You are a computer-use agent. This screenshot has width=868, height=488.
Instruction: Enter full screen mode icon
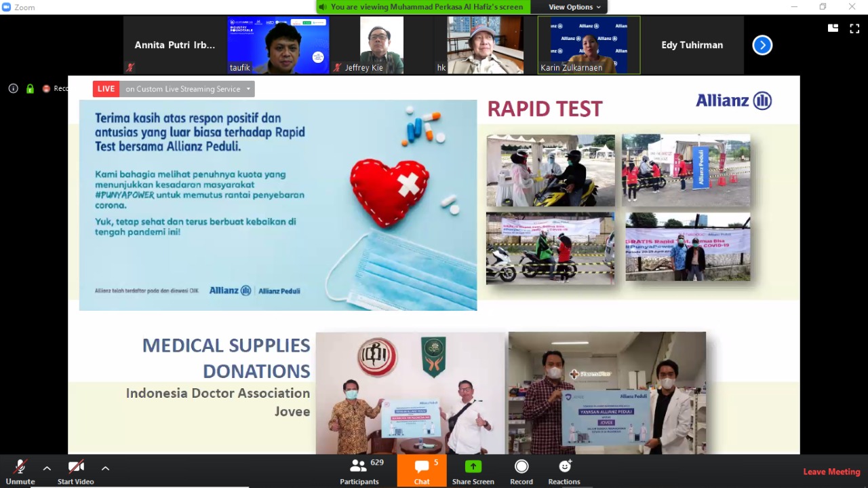click(x=854, y=29)
